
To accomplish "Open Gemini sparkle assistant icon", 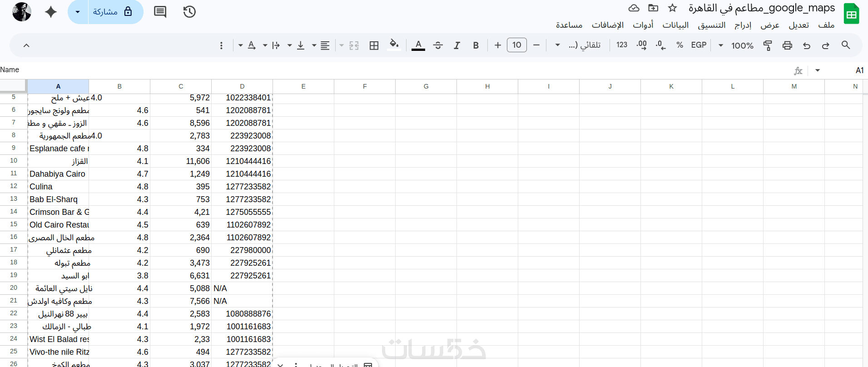I will pyautogui.click(x=51, y=12).
